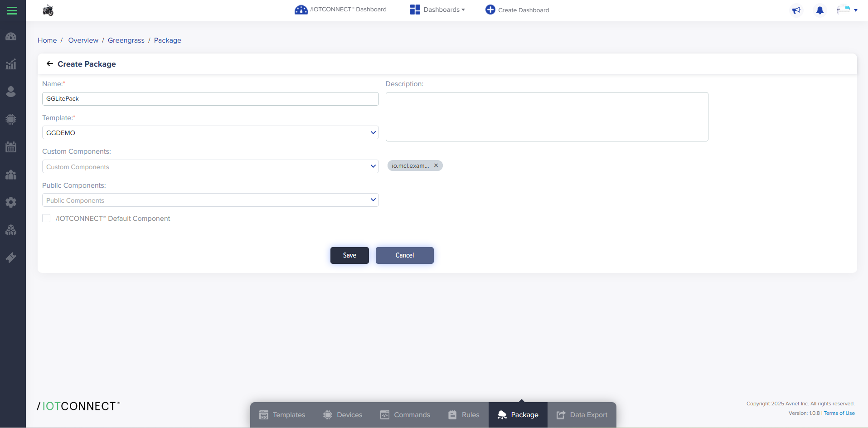Screen dimensions: 868x428
Task: Switch to the Rules tab
Action: point(464,415)
